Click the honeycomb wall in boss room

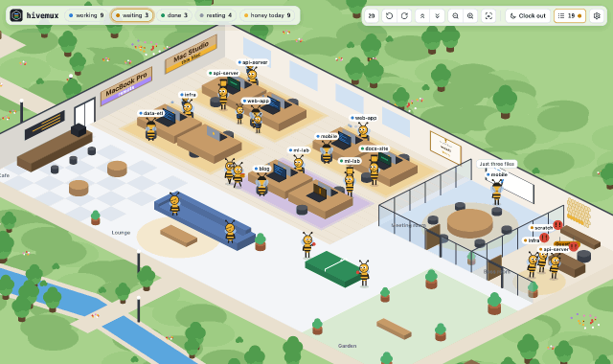579,213
